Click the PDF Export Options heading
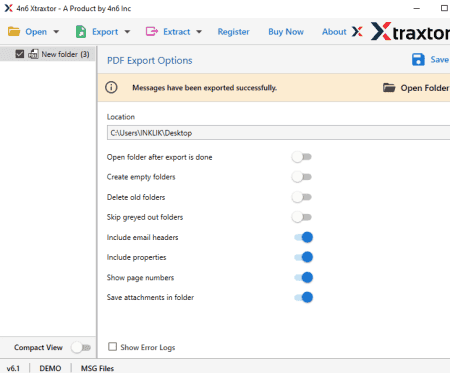450x373 pixels. [150, 61]
